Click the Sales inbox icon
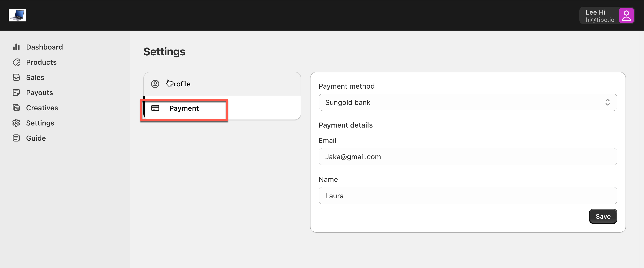644x268 pixels. point(16,77)
